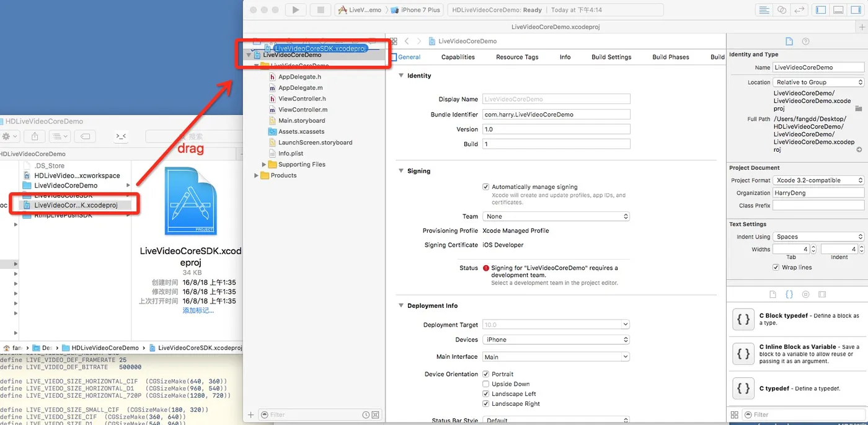
Task: Toggle the Landscape Right checkbox
Action: [x=486, y=404]
